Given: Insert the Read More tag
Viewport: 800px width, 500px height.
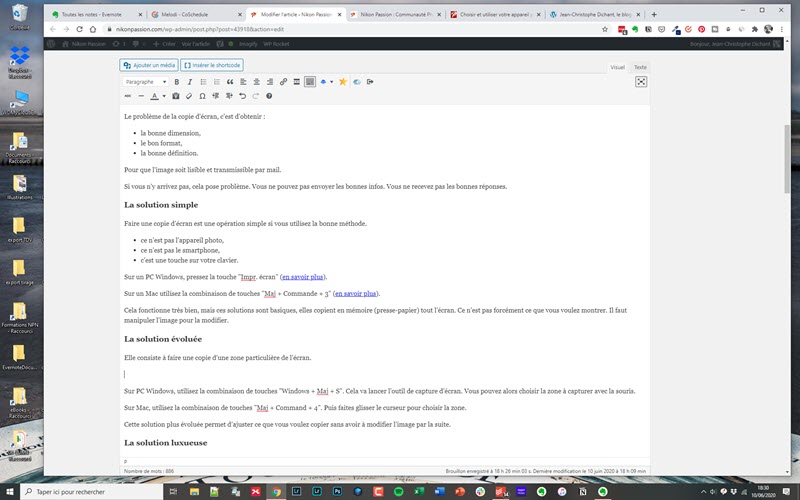Looking at the screenshot, I should point(296,82).
